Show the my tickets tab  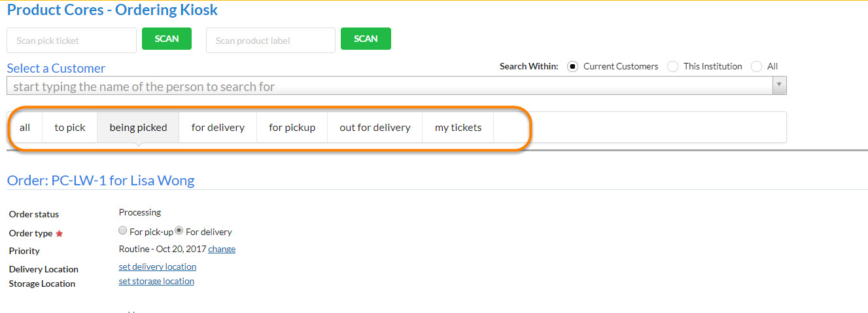[458, 128]
